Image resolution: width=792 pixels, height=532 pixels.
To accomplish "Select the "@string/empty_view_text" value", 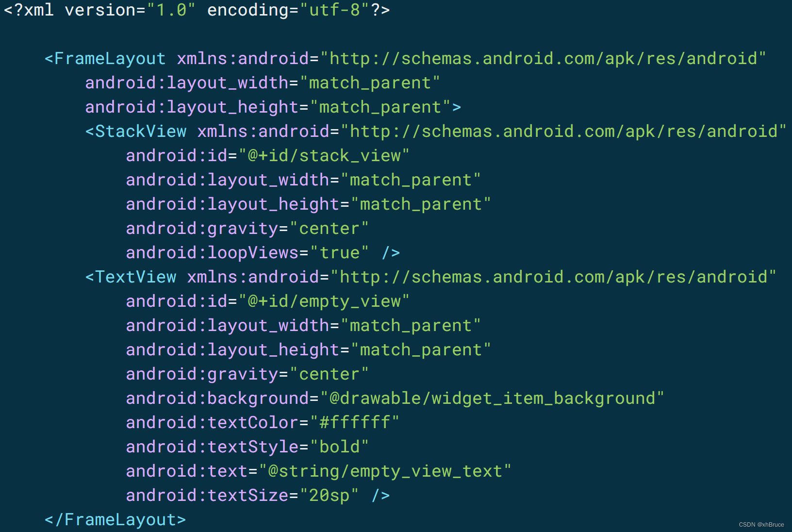I will pos(385,471).
